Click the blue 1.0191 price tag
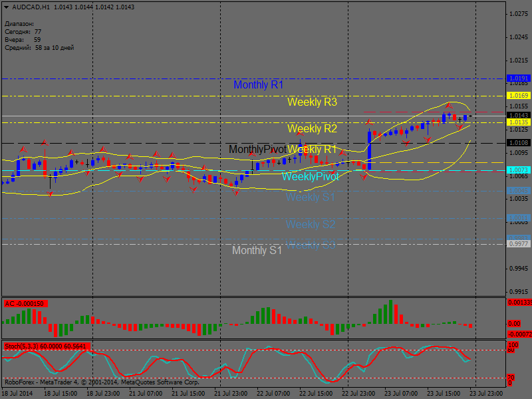This screenshot has width=532, height=399. [518, 78]
